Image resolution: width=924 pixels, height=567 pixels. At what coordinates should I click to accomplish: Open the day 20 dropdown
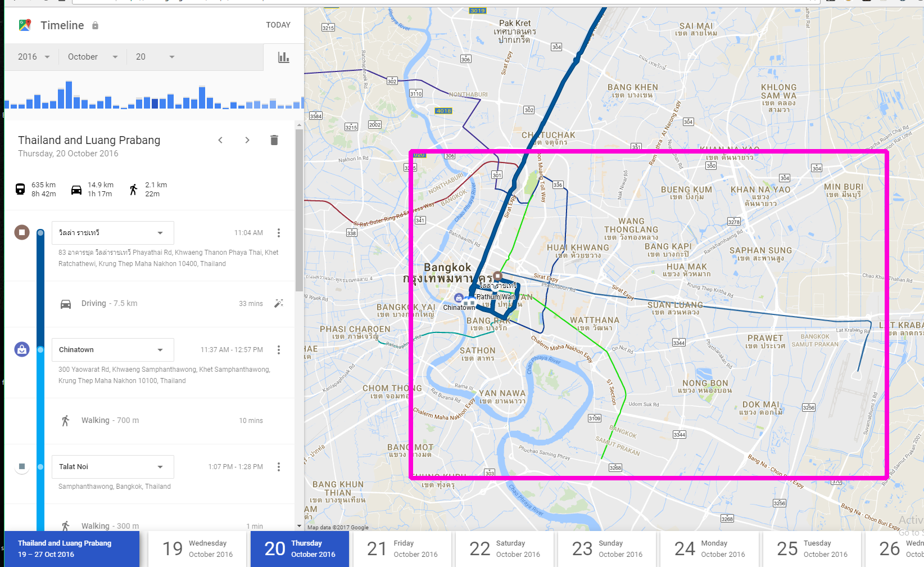click(156, 57)
